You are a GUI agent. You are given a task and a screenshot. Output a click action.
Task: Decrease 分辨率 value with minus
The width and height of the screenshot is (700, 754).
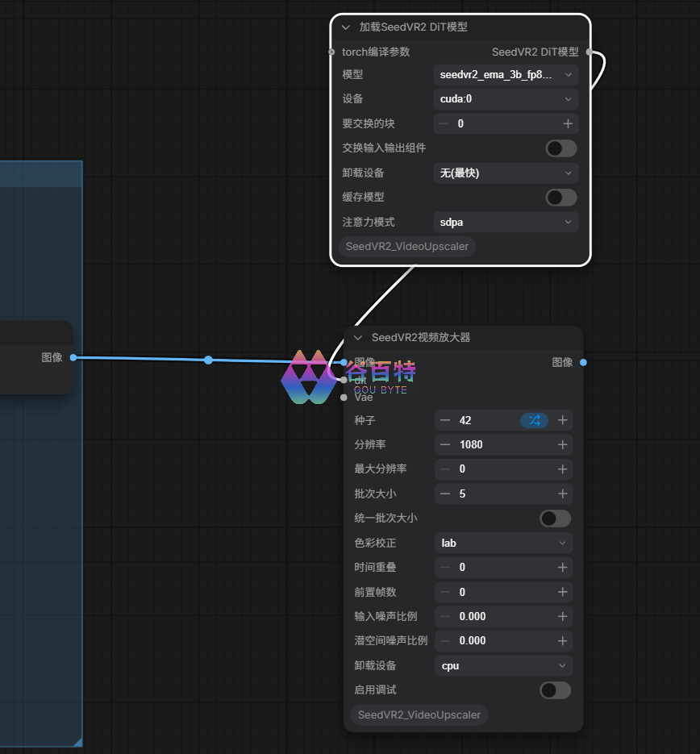[445, 445]
